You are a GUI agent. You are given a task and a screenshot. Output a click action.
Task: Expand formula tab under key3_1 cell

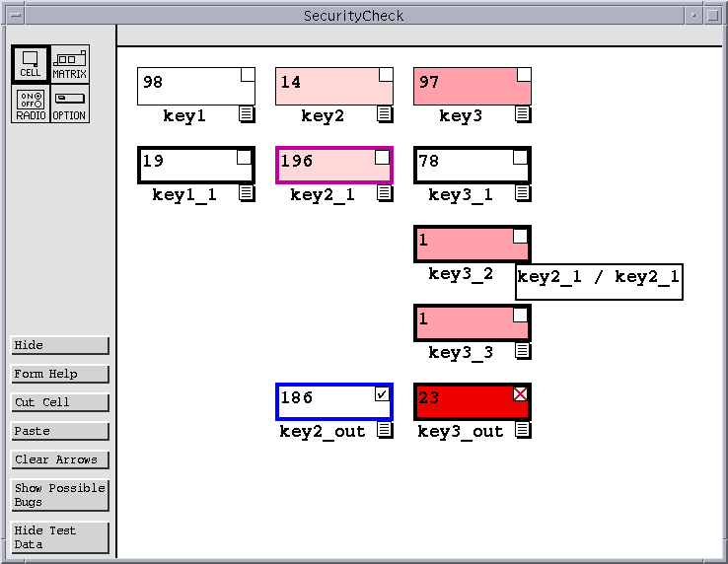point(523,193)
